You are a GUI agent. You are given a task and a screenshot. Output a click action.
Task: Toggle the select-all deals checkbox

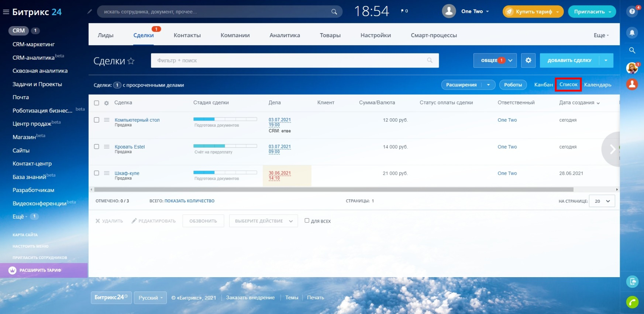point(96,103)
